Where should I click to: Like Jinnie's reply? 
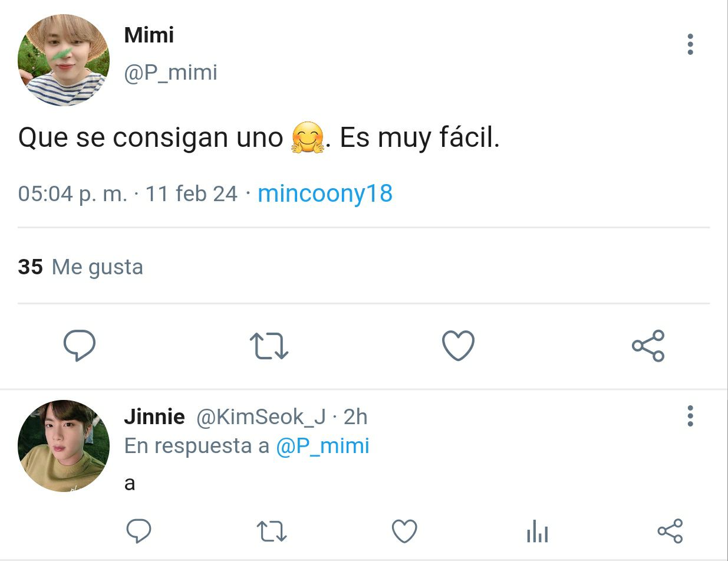coord(404,532)
